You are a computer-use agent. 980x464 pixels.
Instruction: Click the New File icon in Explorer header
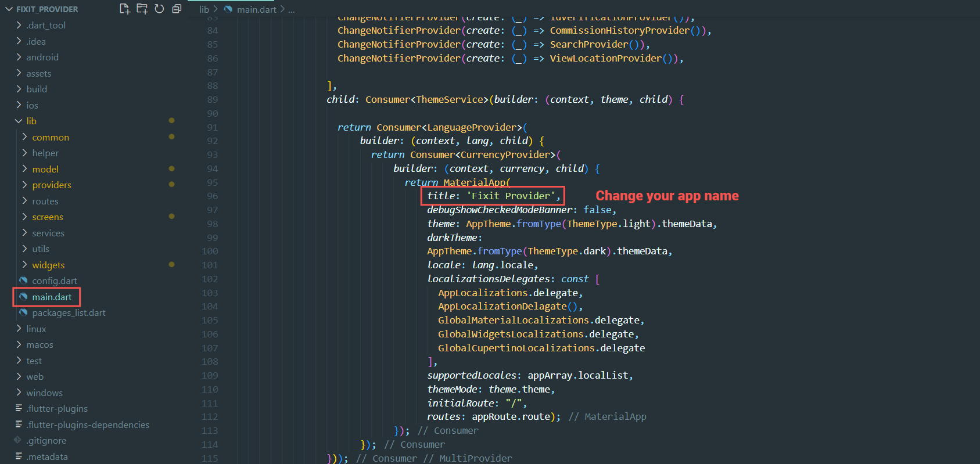(x=124, y=9)
